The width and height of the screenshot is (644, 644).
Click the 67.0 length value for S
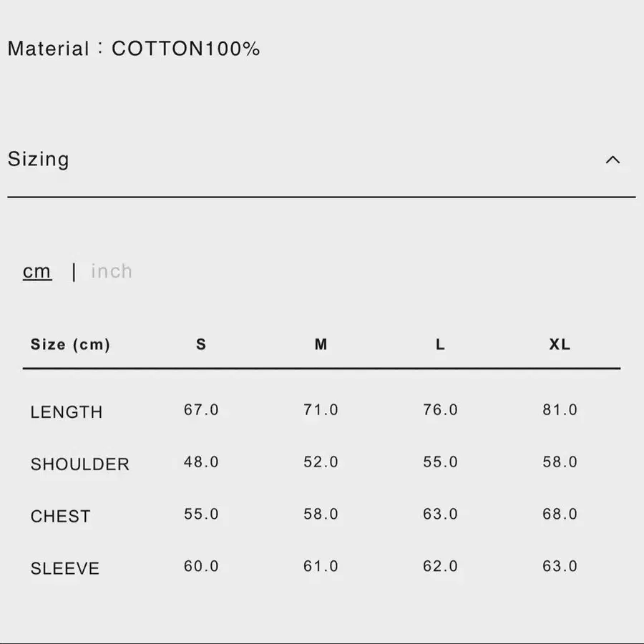pyautogui.click(x=201, y=410)
